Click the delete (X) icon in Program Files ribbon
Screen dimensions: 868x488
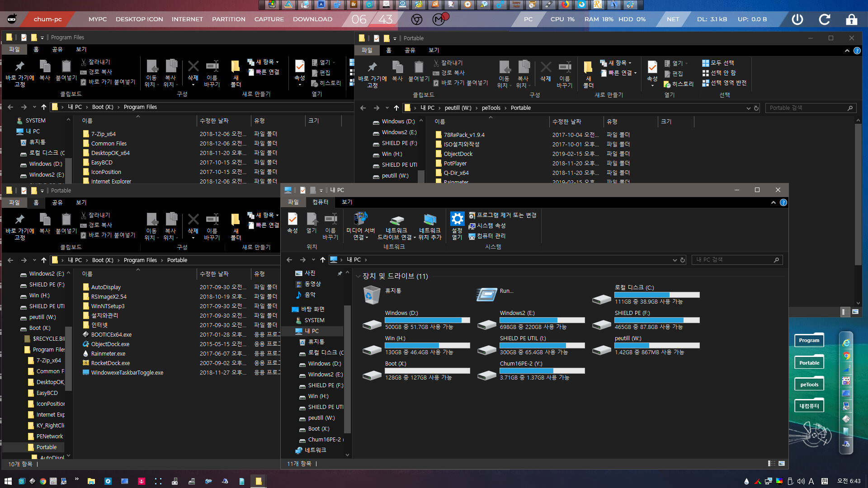[x=193, y=66]
